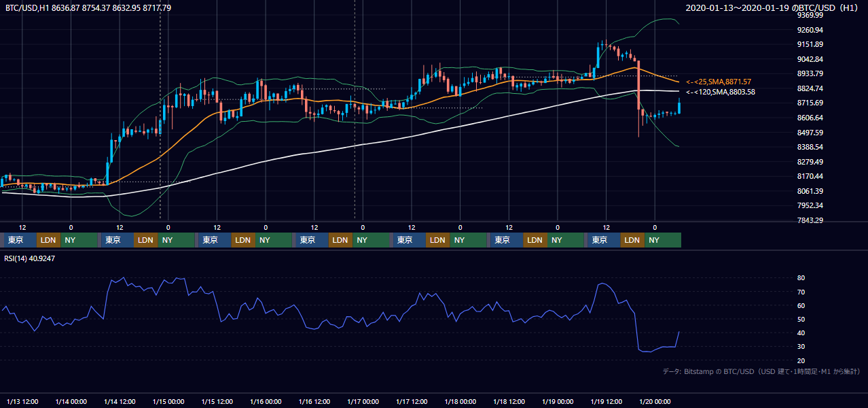The width and height of the screenshot is (868, 408).
Task: Select the 1/15 00:00 time axis label
Action: coord(168,401)
